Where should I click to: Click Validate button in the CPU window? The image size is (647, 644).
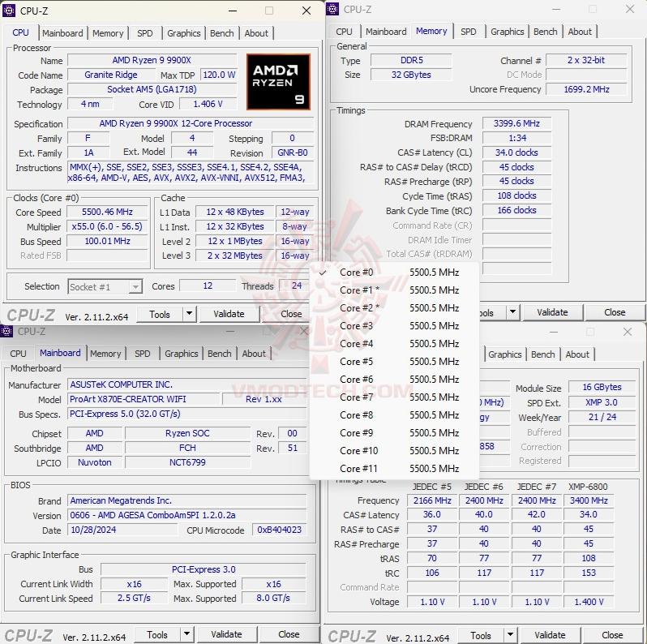[229, 314]
